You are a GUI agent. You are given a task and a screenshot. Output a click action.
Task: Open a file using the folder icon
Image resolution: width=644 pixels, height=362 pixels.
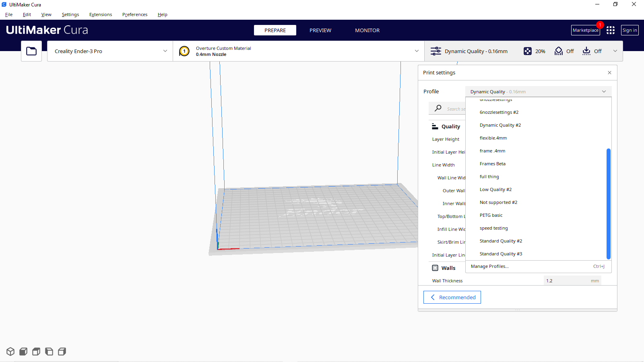[31, 51]
